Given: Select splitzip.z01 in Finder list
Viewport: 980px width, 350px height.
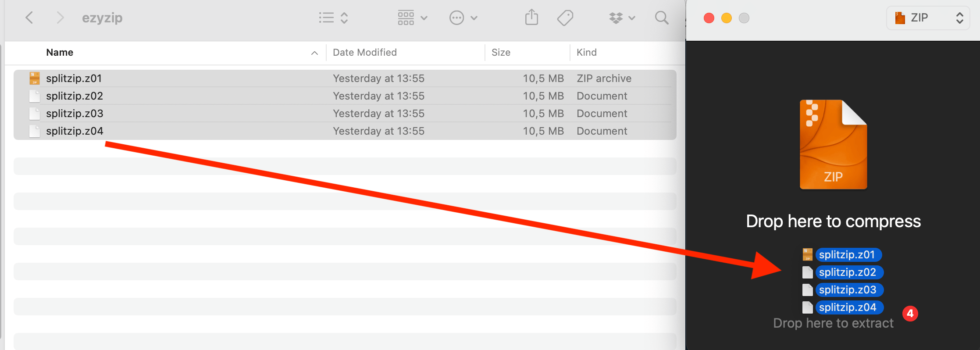Looking at the screenshot, I should 345,79.
